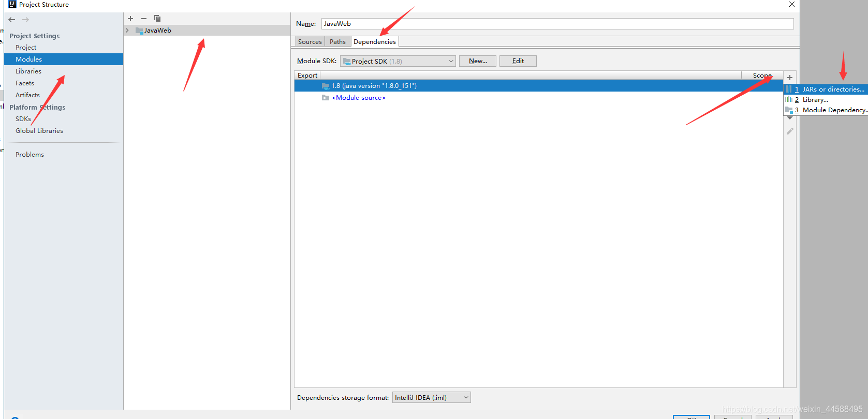Viewport: 868px width, 419px height.
Task: Click the Scope column header
Action: coord(762,76)
